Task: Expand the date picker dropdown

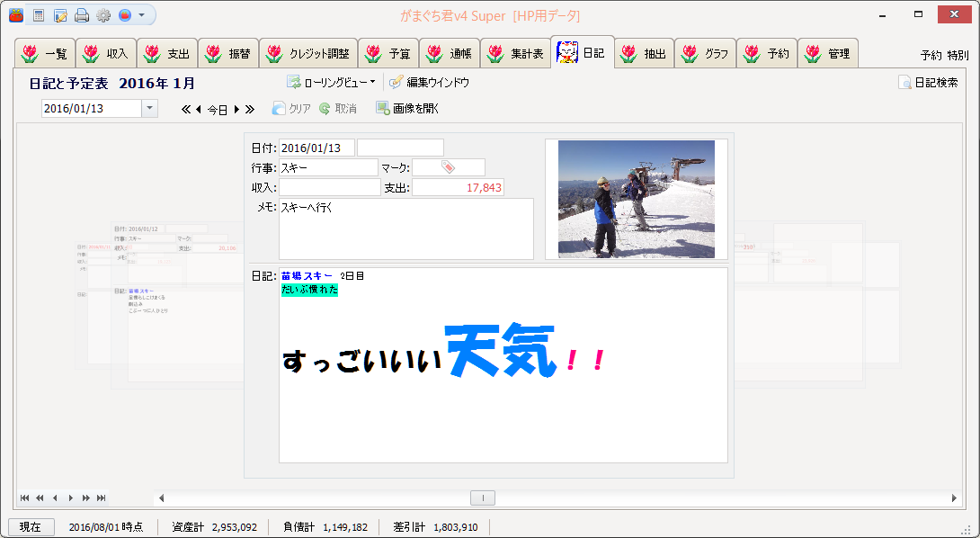Action: (x=149, y=109)
